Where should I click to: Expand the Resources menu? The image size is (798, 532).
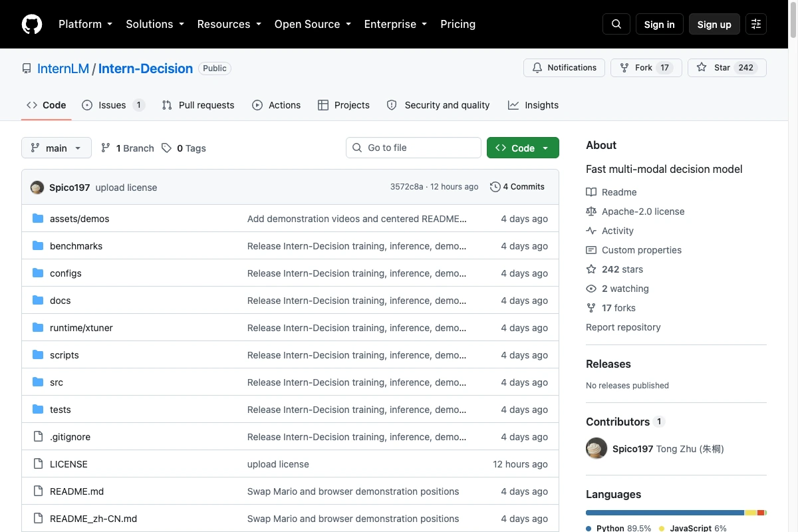point(229,24)
